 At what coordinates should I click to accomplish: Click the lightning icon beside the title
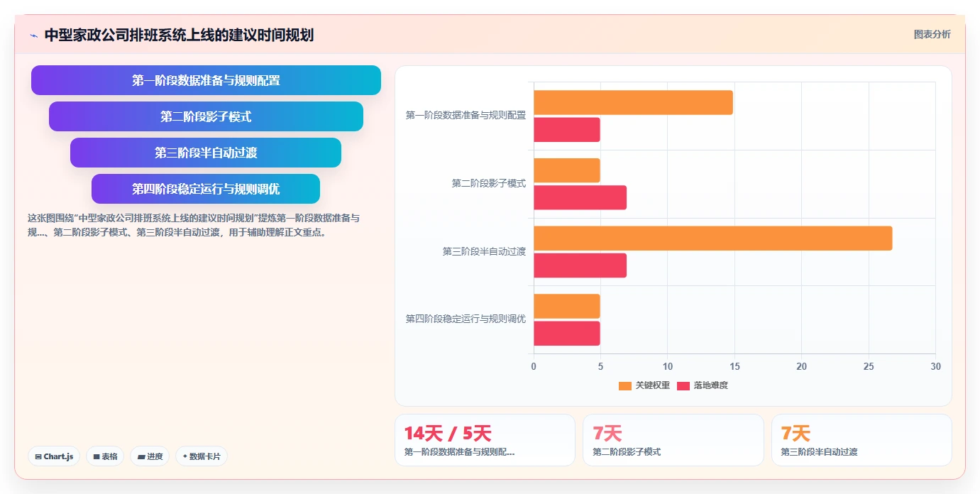[34, 35]
